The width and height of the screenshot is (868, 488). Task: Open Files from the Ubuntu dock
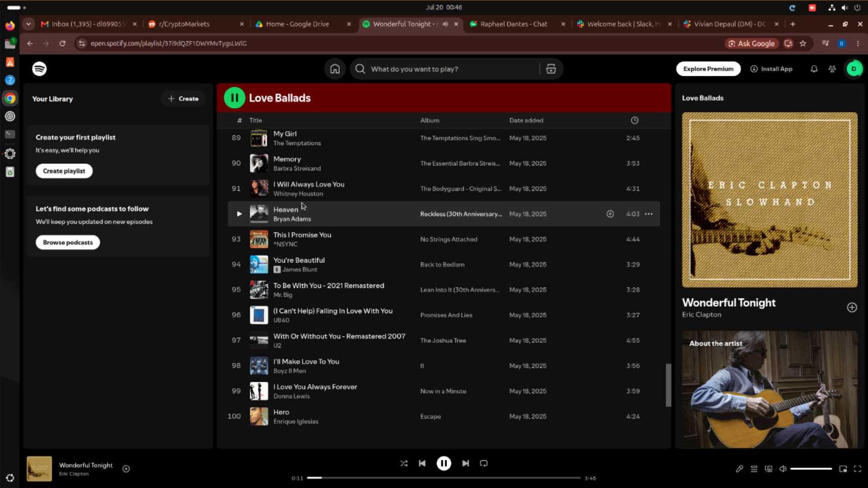click(x=10, y=44)
